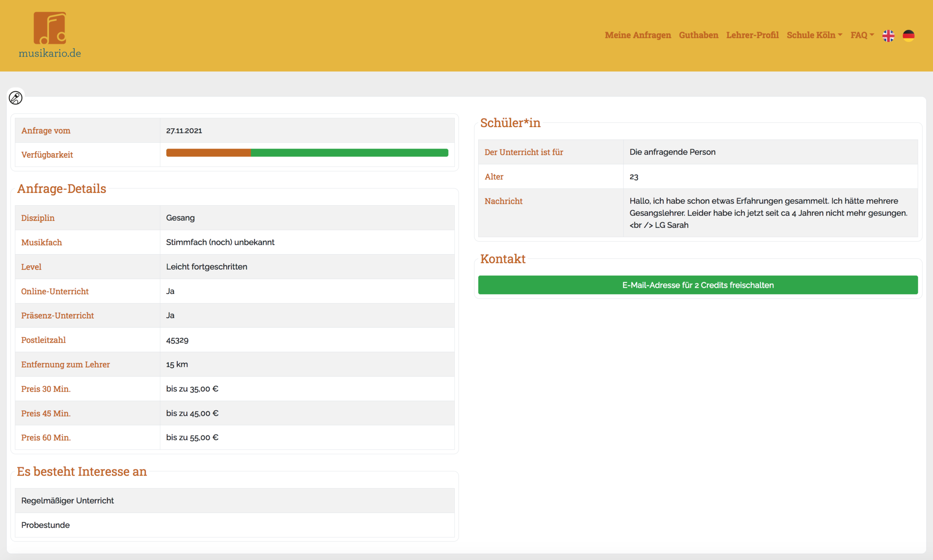
Task: Click the Alter value 23
Action: 634,177
